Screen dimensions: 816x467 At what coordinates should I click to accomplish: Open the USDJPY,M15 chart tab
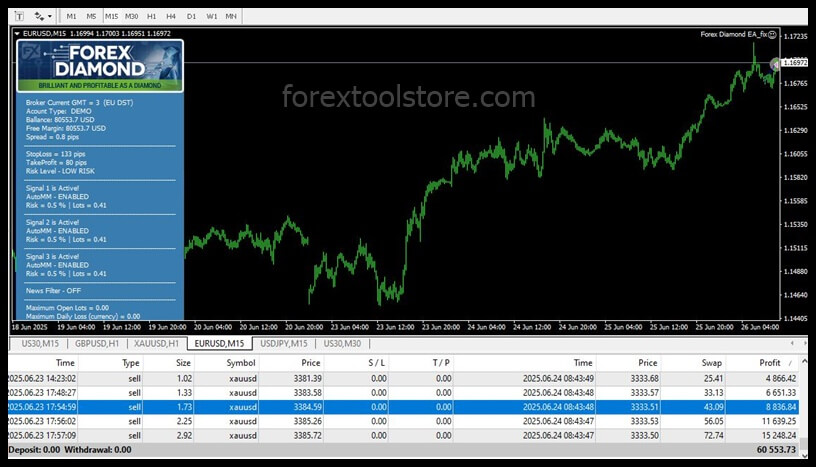tap(284, 344)
